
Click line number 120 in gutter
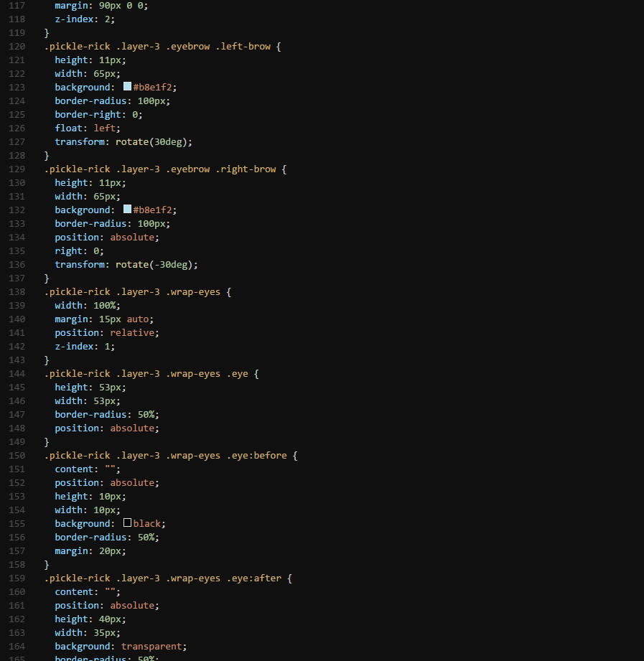click(x=17, y=47)
